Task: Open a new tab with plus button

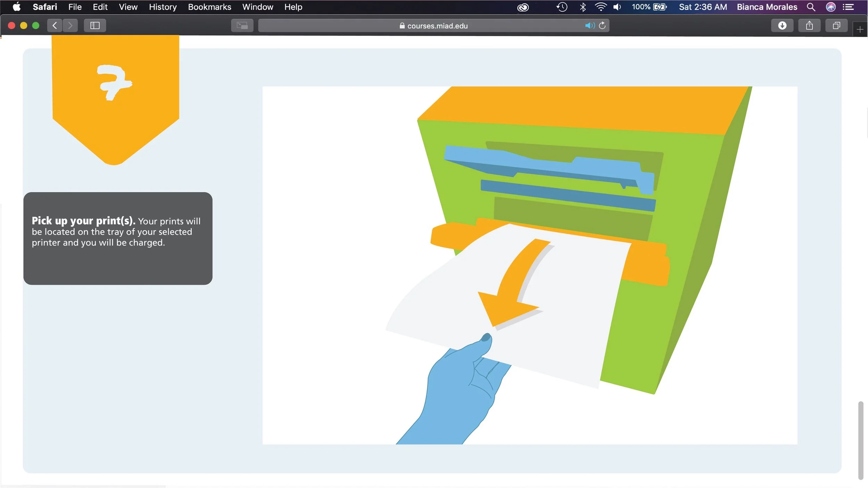Action: 860,30
